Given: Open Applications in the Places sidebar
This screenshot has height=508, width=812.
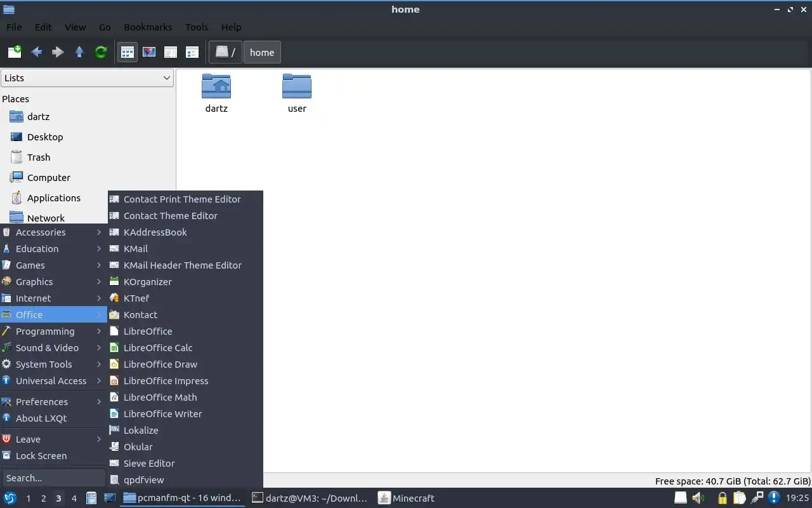Looking at the screenshot, I should click(54, 198).
